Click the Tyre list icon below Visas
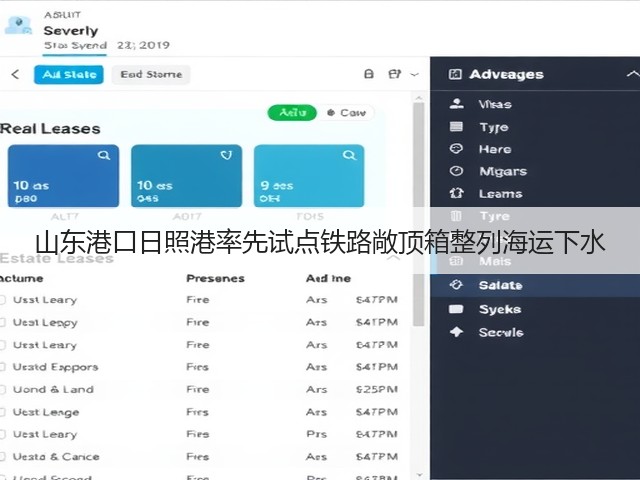The image size is (640, 480). (456, 127)
